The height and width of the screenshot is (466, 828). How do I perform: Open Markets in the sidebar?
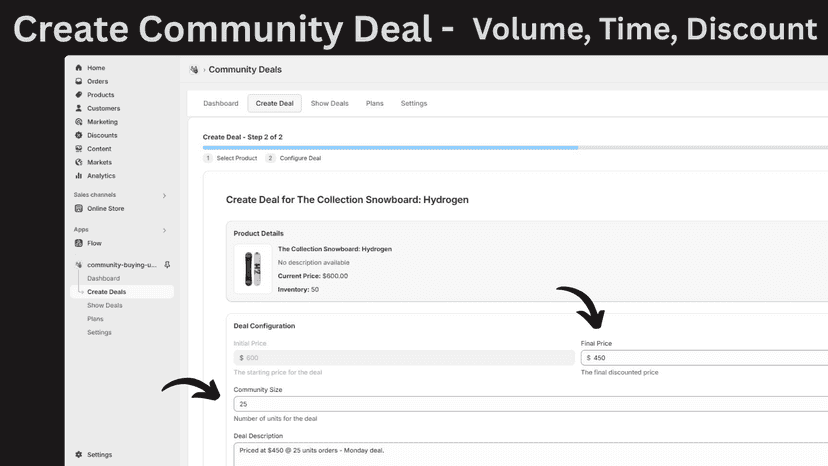[x=99, y=162]
